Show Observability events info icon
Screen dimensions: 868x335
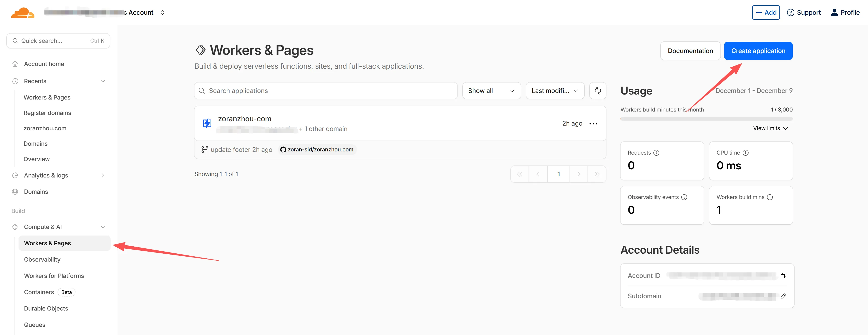click(684, 197)
